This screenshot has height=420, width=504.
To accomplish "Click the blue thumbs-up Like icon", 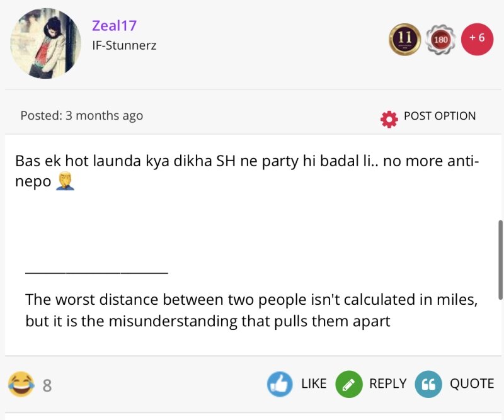I will (279, 383).
